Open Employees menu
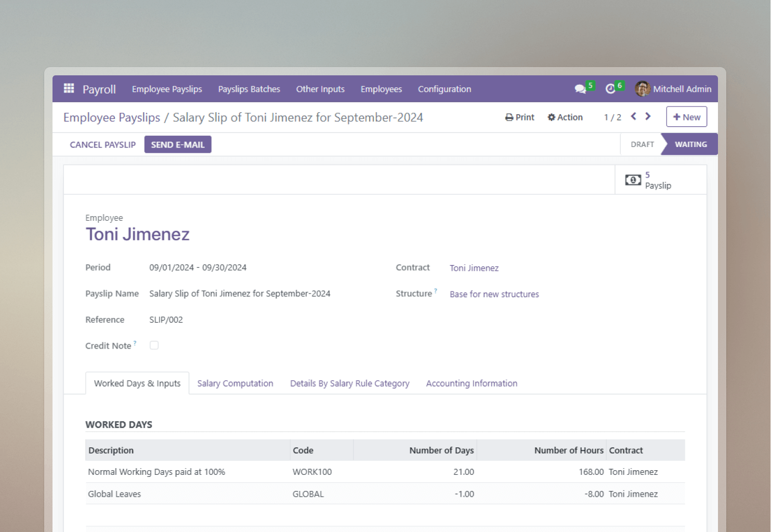The width and height of the screenshot is (771, 532). click(x=381, y=89)
